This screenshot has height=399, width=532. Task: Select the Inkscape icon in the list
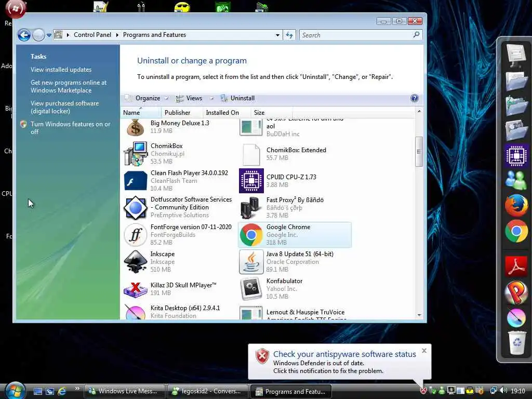136,262
